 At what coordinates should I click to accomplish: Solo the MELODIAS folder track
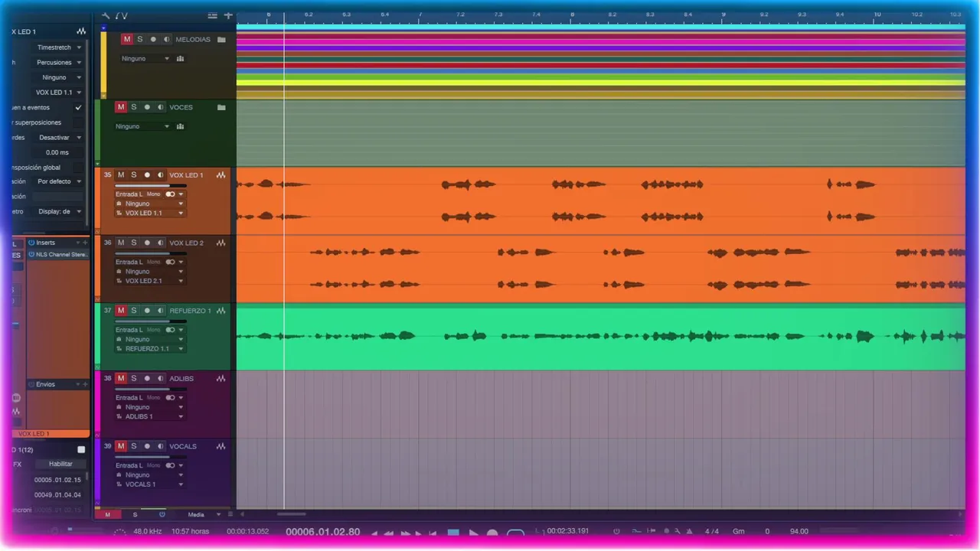tap(140, 39)
